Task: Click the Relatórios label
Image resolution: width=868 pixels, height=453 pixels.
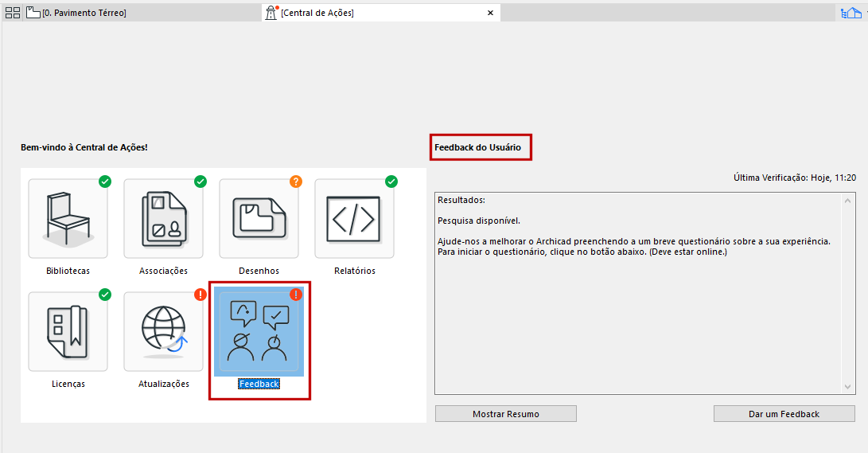Action: point(355,271)
